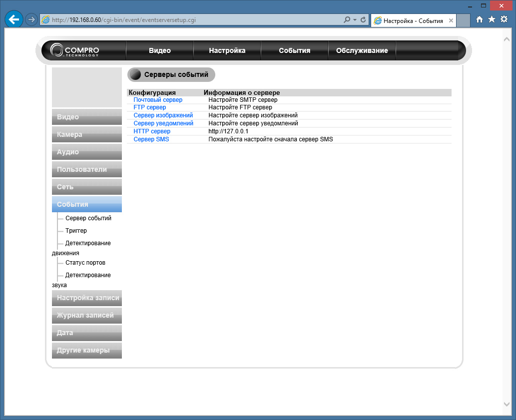Click the Compro Technology logo
The image size is (516, 420).
(75, 50)
